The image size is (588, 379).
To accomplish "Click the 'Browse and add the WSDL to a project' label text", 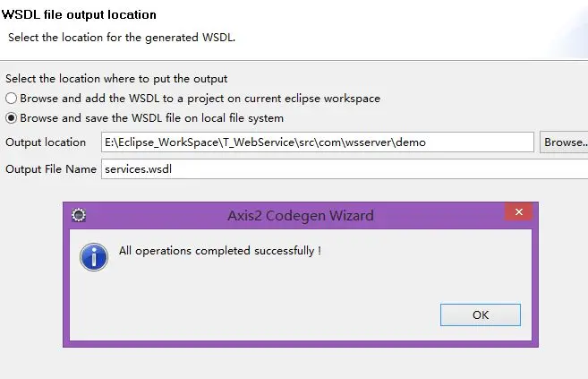I will click(200, 99).
